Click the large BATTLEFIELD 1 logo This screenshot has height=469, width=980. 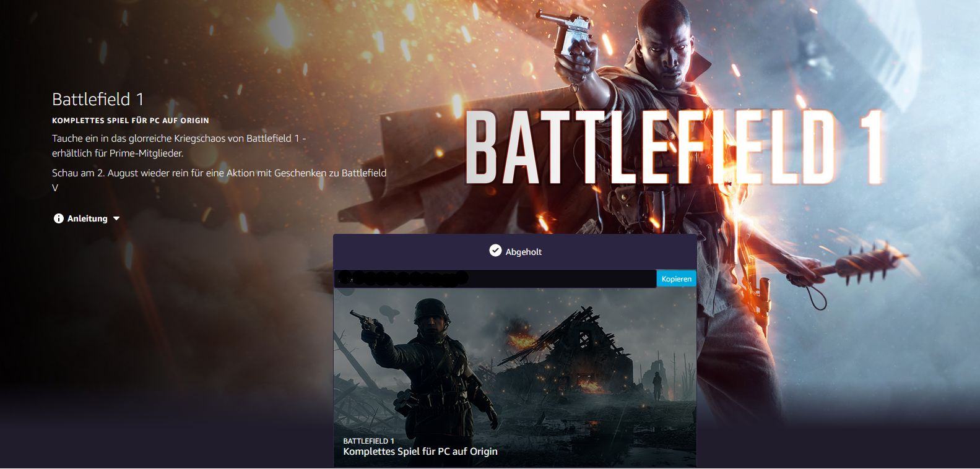[675, 148]
